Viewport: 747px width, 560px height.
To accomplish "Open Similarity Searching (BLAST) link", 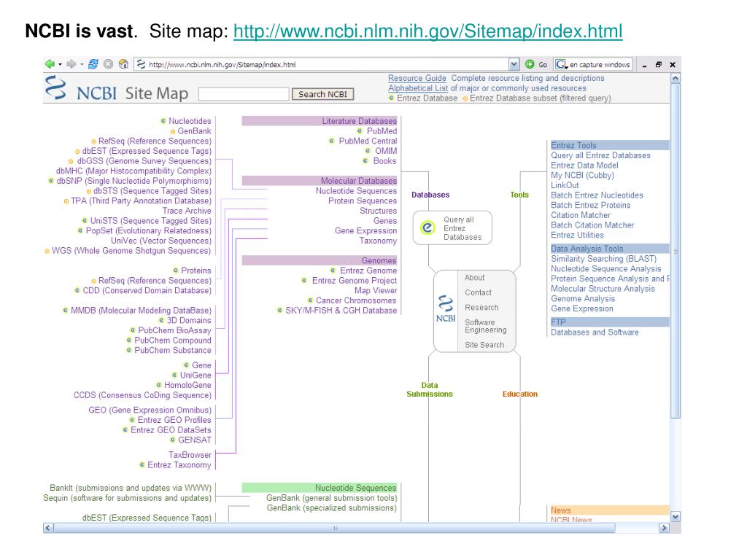I will [x=603, y=259].
